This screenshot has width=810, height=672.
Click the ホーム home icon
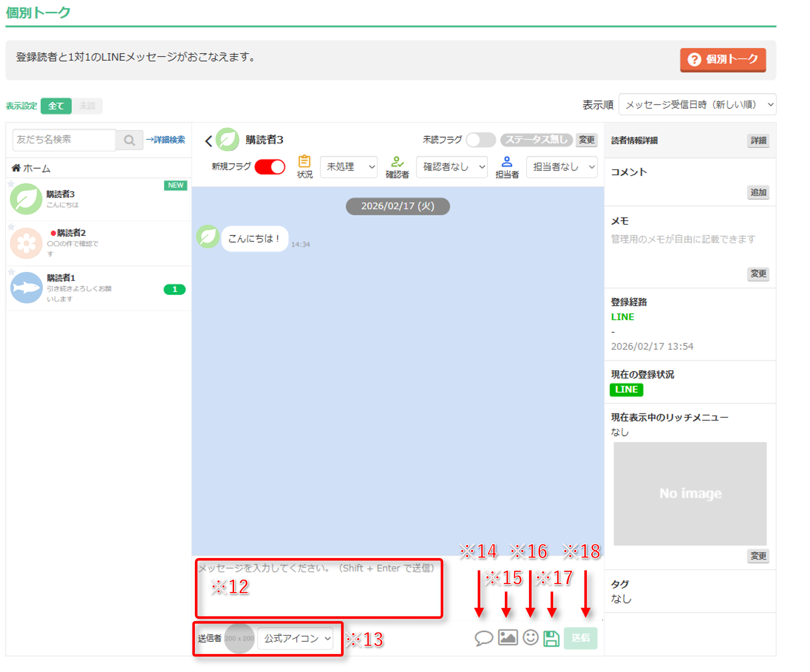[16, 168]
